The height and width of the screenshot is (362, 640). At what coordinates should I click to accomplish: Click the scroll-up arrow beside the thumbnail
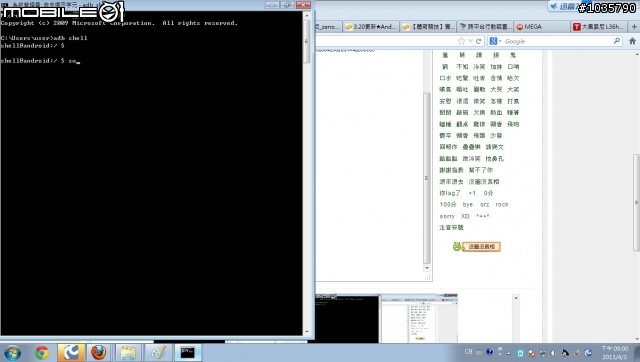pos(516,298)
